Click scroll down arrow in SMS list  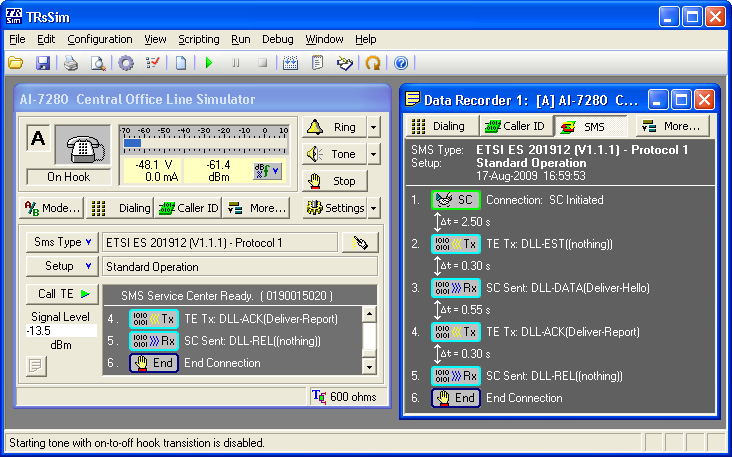click(369, 366)
